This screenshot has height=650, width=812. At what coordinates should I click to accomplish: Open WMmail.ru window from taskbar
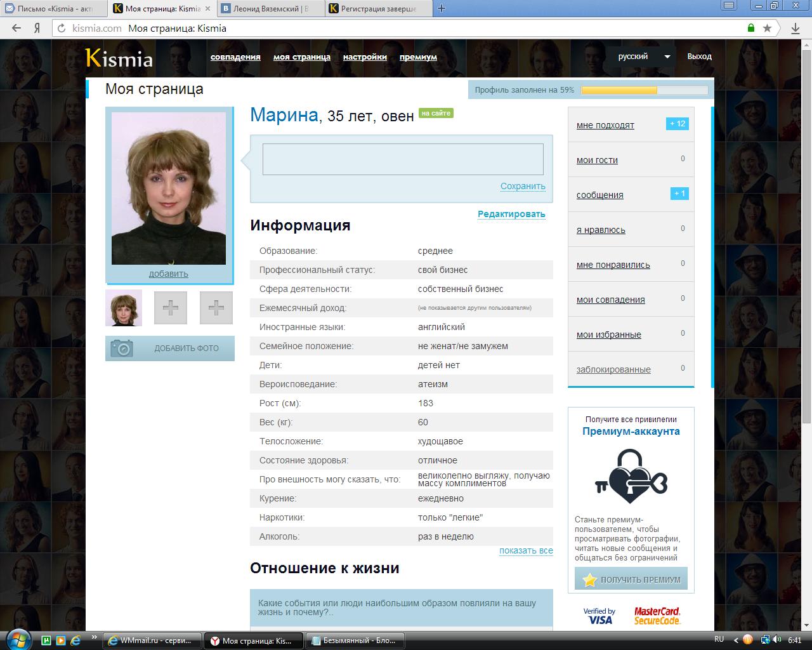[x=152, y=640]
